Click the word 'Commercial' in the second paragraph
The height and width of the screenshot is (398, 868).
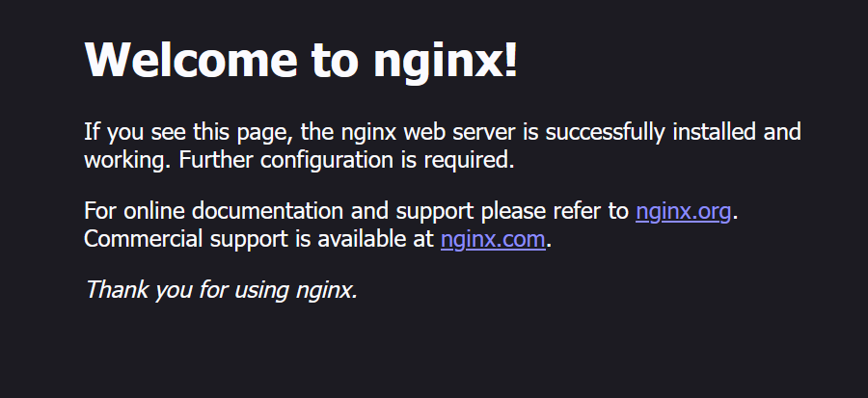click(x=143, y=239)
